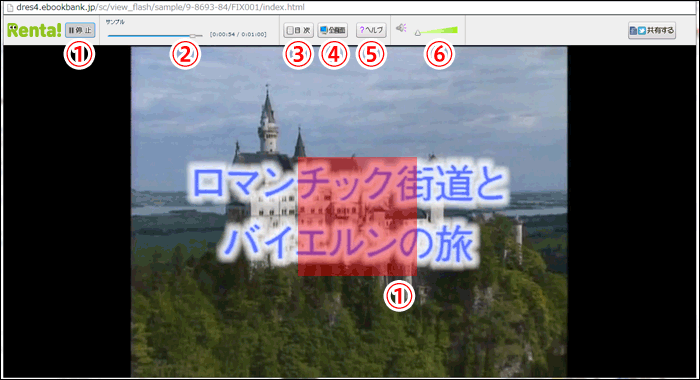
Task: Click the elapsed time display 0:00:54
Action: [223, 34]
